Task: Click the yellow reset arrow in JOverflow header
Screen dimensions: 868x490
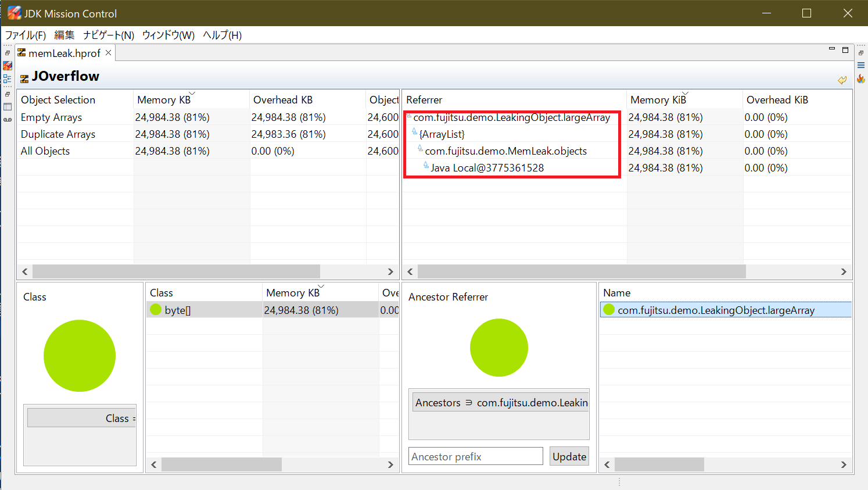Action: [842, 80]
